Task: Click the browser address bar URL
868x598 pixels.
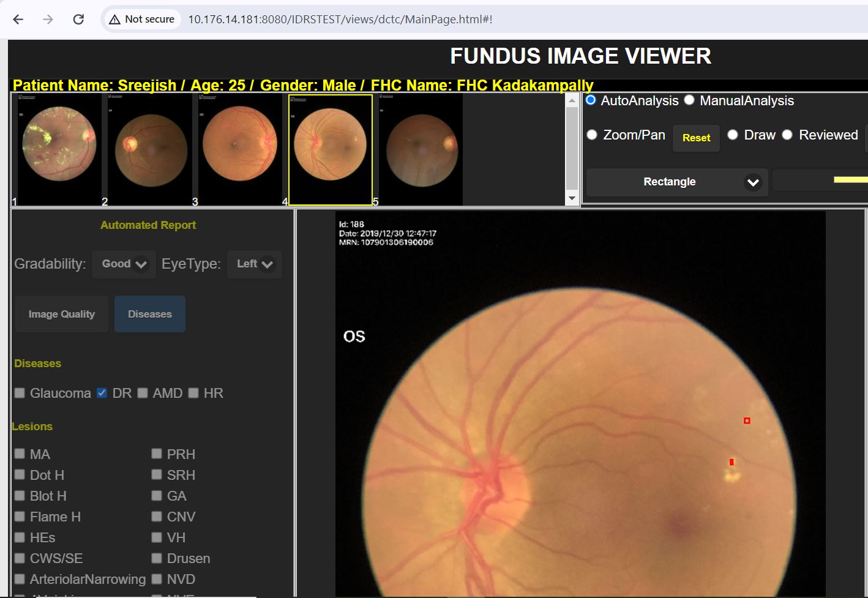Action: point(340,20)
